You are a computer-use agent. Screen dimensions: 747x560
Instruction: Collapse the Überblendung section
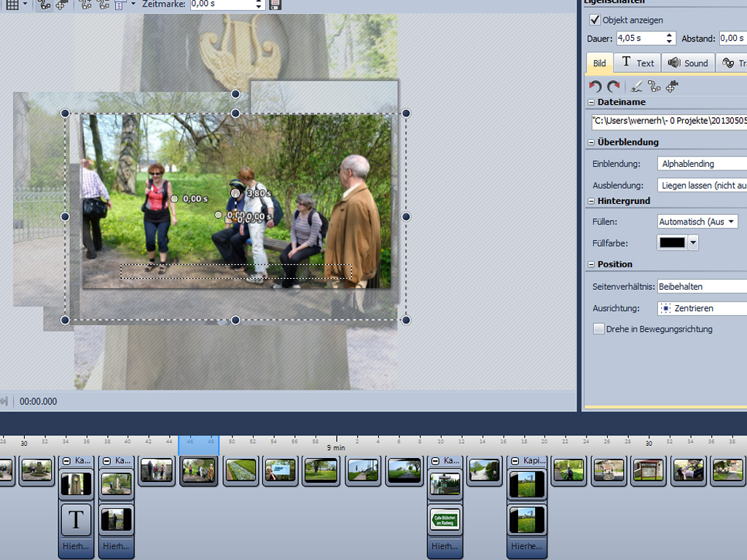tap(591, 143)
